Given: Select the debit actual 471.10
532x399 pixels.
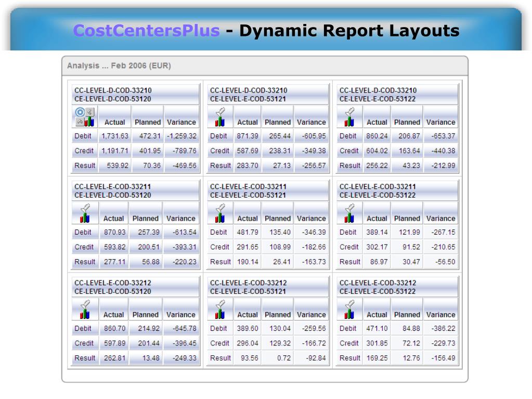Looking at the screenshot, I should pos(377,328).
